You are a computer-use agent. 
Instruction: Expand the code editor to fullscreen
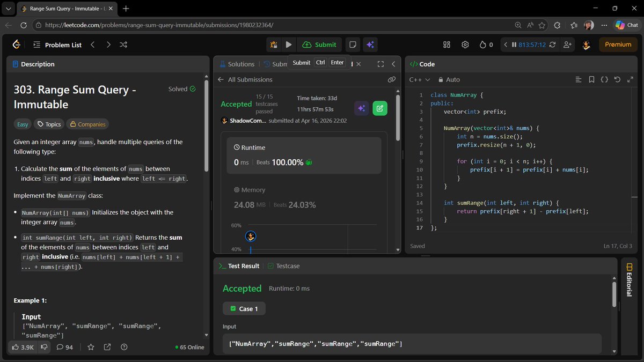tap(630, 79)
